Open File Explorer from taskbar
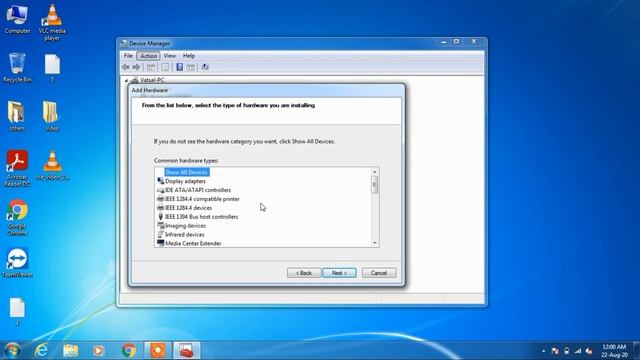The image size is (640, 360). coord(71,350)
